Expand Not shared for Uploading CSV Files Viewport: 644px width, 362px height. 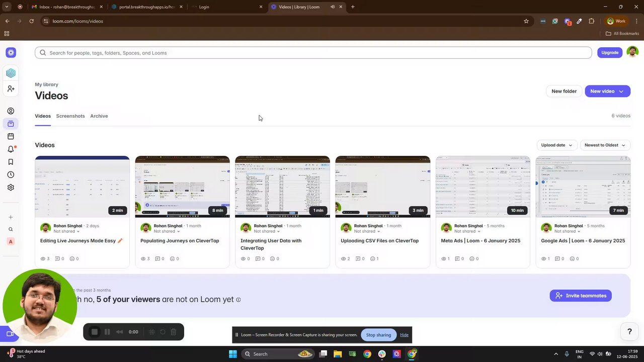(x=367, y=231)
